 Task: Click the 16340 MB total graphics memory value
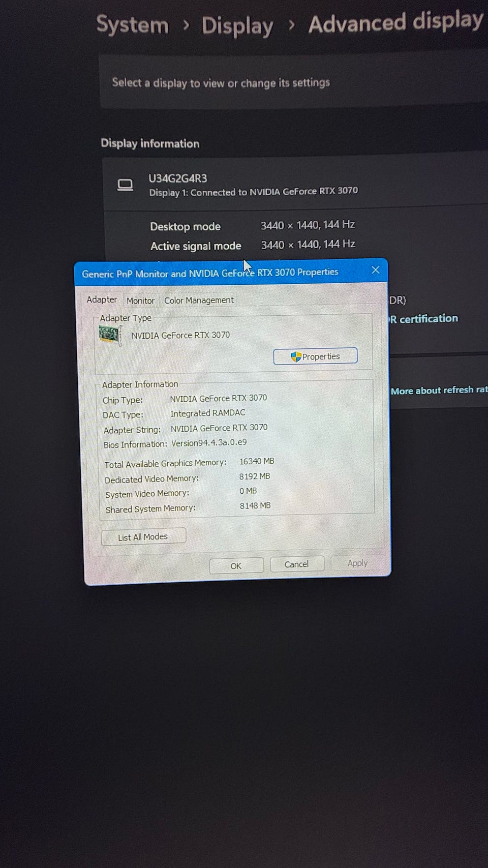tap(257, 461)
